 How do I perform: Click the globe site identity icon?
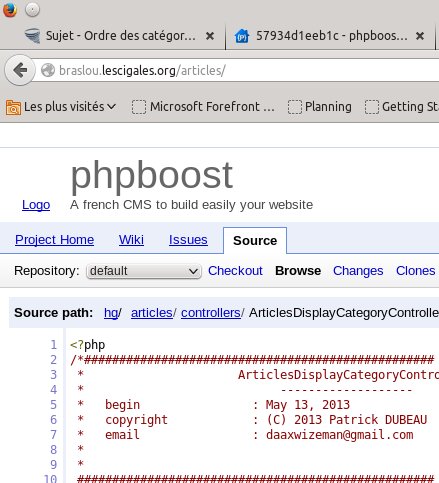48,70
